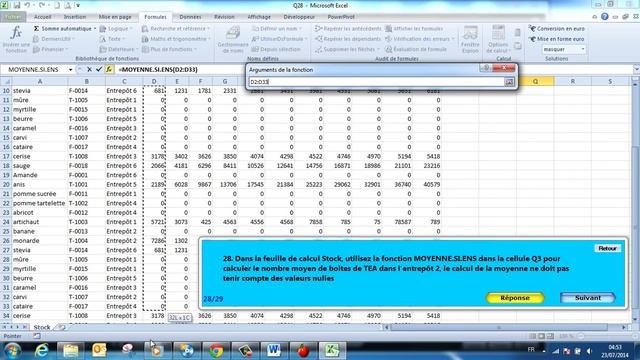Click the Retour button

point(607,249)
